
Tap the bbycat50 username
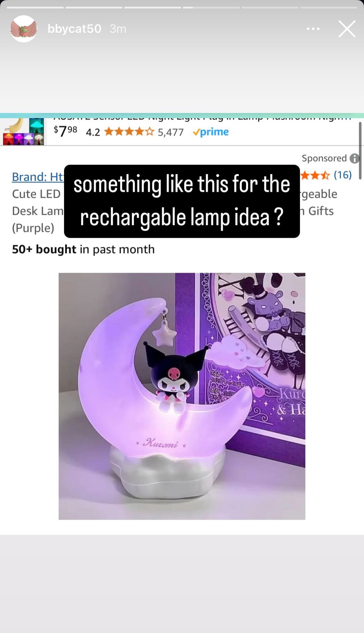tap(74, 29)
